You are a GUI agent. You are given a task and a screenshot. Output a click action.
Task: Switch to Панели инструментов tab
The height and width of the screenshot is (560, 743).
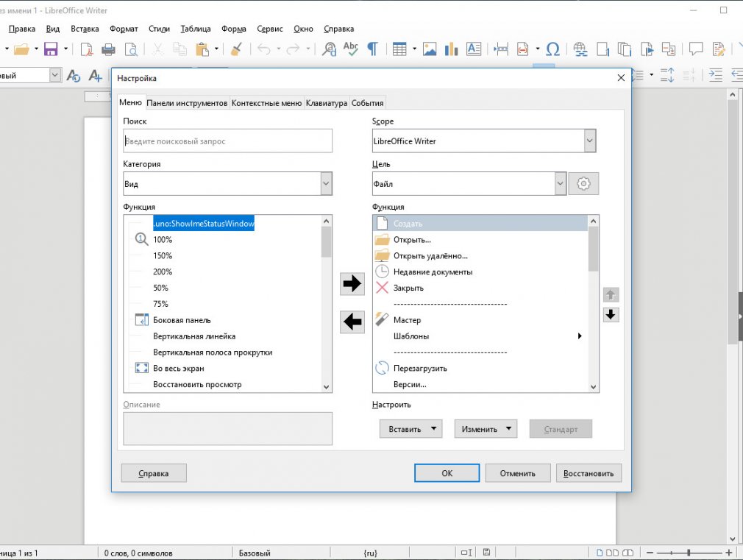pyautogui.click(x=187, y=103)
